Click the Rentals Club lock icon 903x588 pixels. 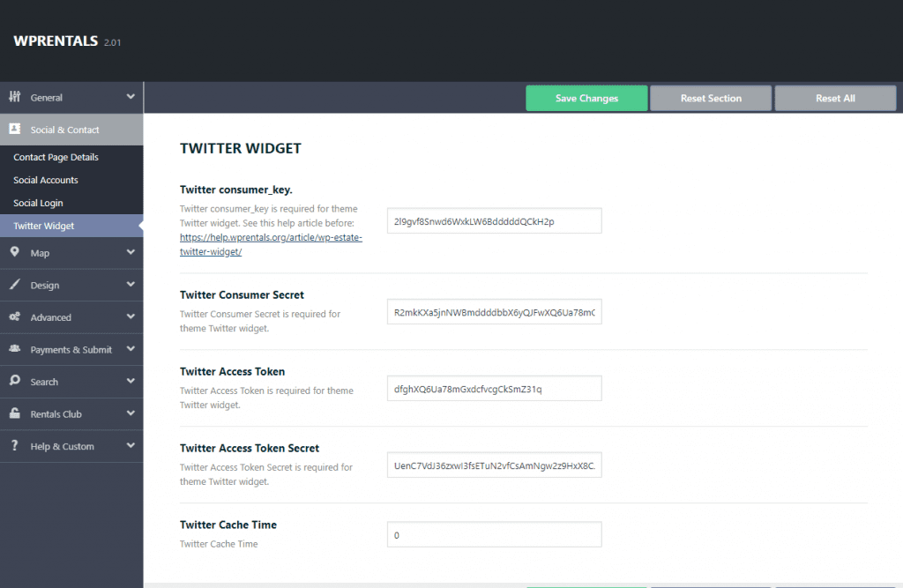[x=14, y=413]
